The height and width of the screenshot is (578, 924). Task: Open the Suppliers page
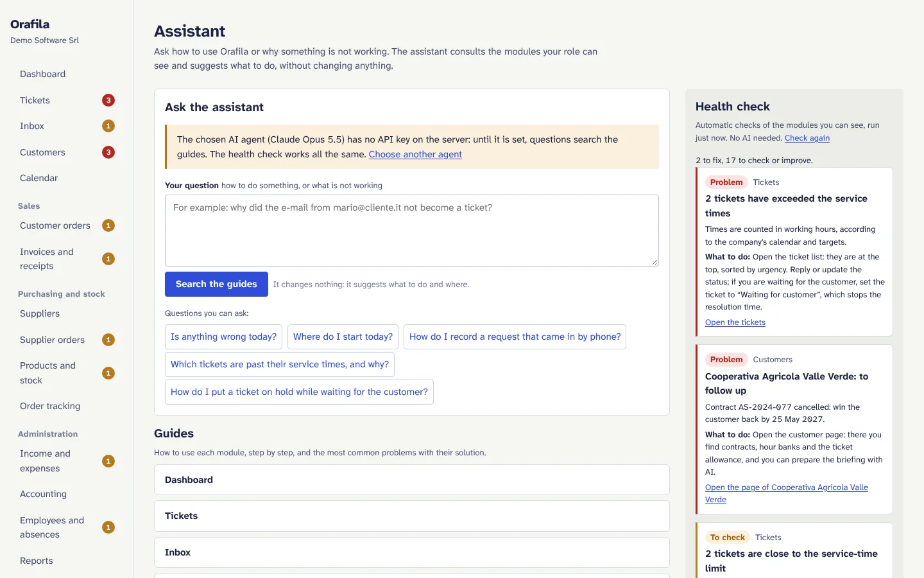click(66, 313)
